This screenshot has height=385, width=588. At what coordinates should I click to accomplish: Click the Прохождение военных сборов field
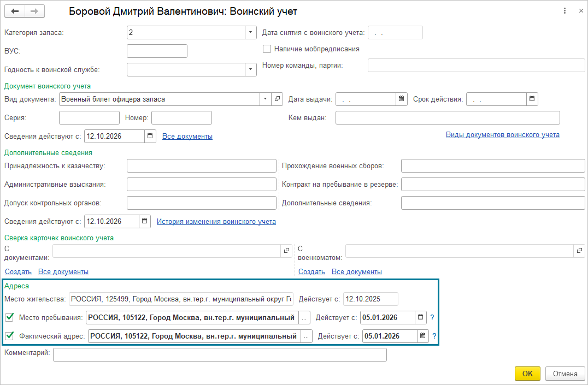pos(493,165)
